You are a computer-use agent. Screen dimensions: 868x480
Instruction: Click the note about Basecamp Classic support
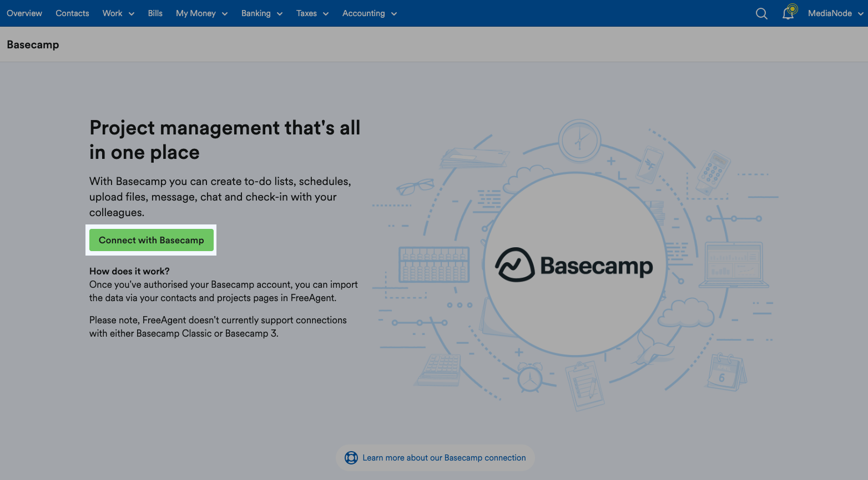(218, 327)
